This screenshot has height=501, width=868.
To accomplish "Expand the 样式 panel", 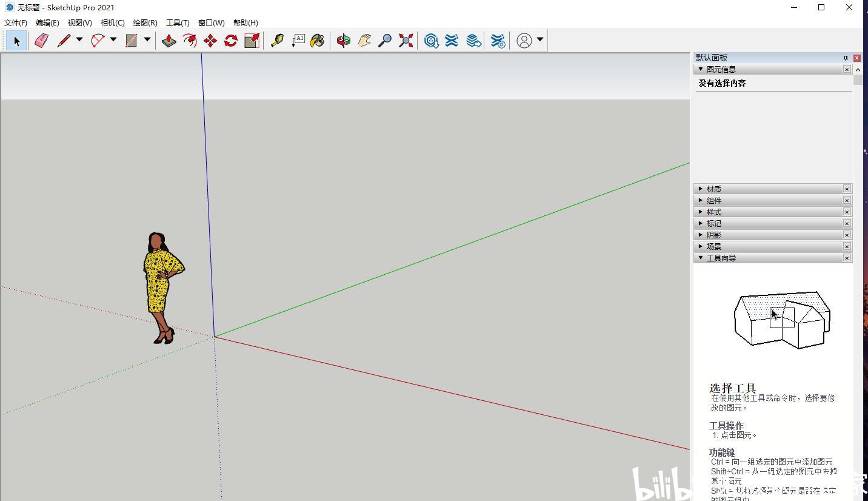I will (x=701, y=212).
